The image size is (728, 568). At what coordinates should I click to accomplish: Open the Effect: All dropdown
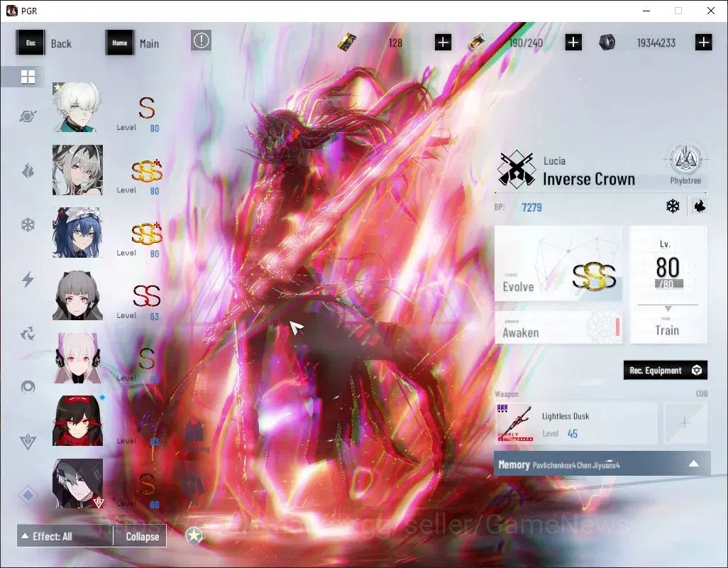click(65, 537)
